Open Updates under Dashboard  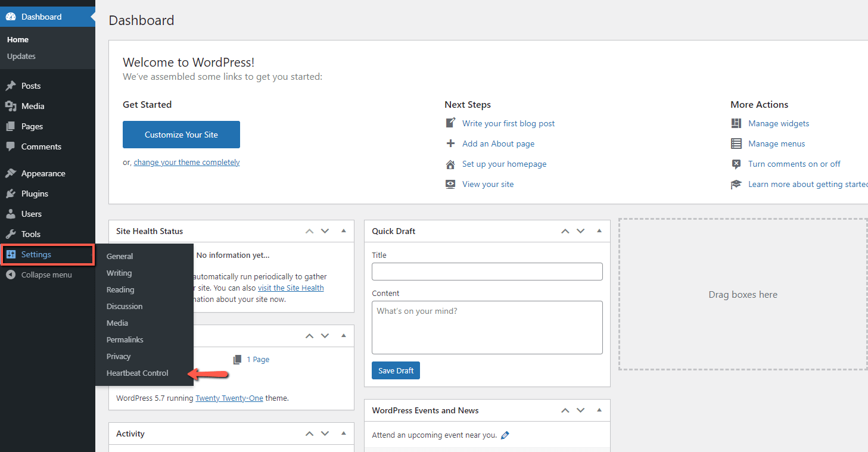pyautogui.click(x=21, y=56)
